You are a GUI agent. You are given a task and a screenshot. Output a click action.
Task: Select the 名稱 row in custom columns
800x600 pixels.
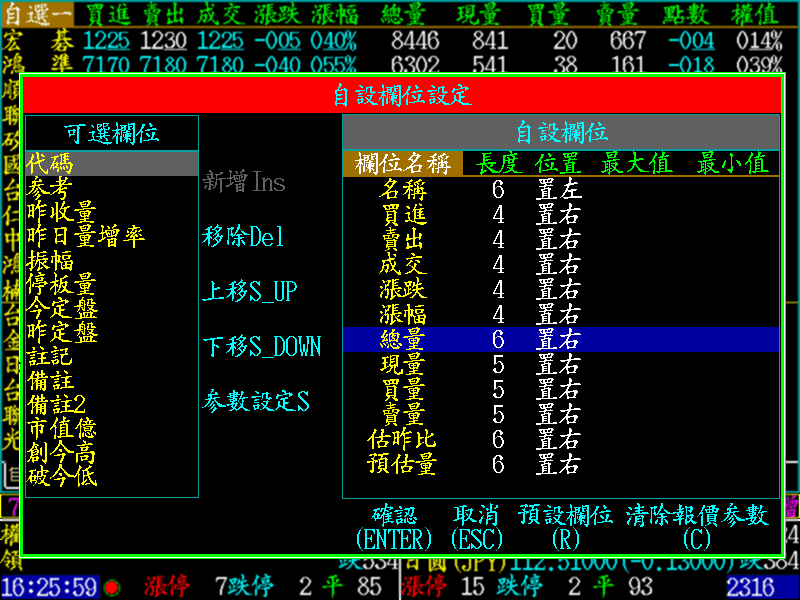403,189
